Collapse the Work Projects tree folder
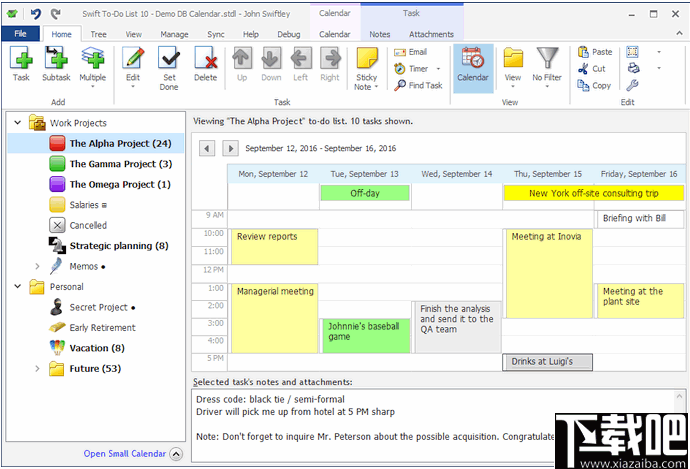 18,122
